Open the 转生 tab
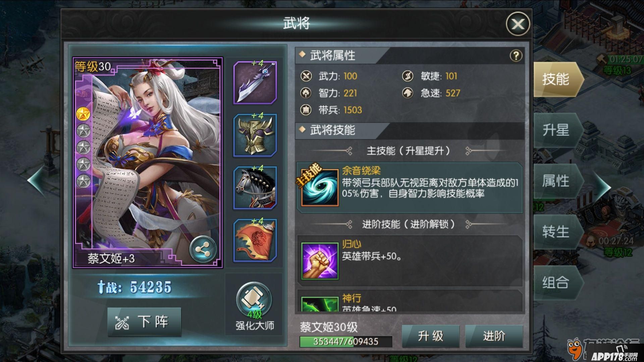 pyautogui.click(x=557, y=232)
